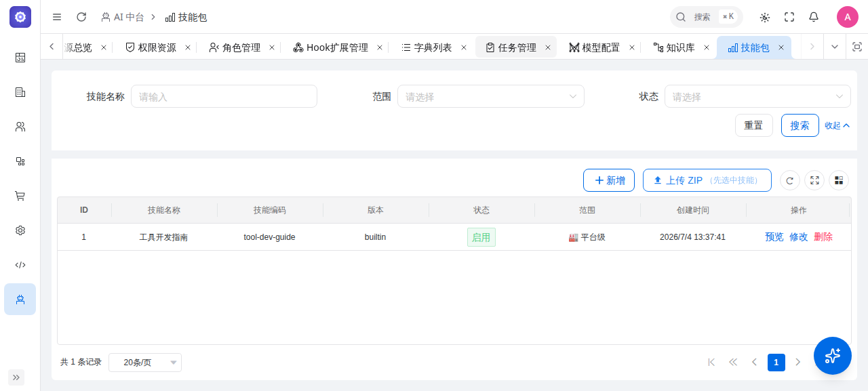
Task: Toggle table fullscreen icon
Action: pyautogui.click(x=814, y=180)
